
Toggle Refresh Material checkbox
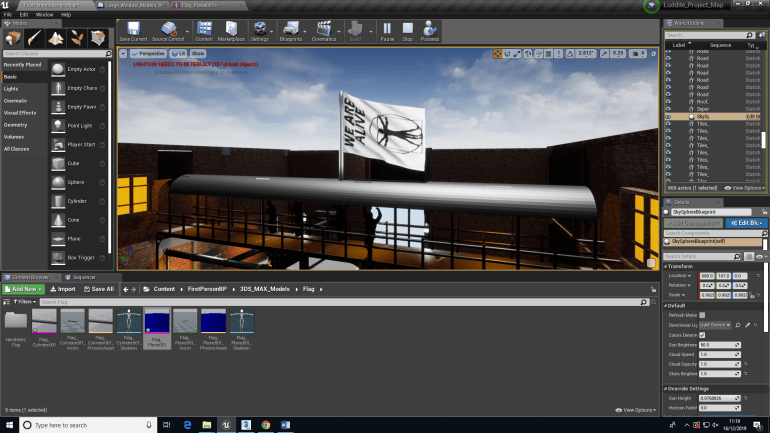click(x=702, y=315)
